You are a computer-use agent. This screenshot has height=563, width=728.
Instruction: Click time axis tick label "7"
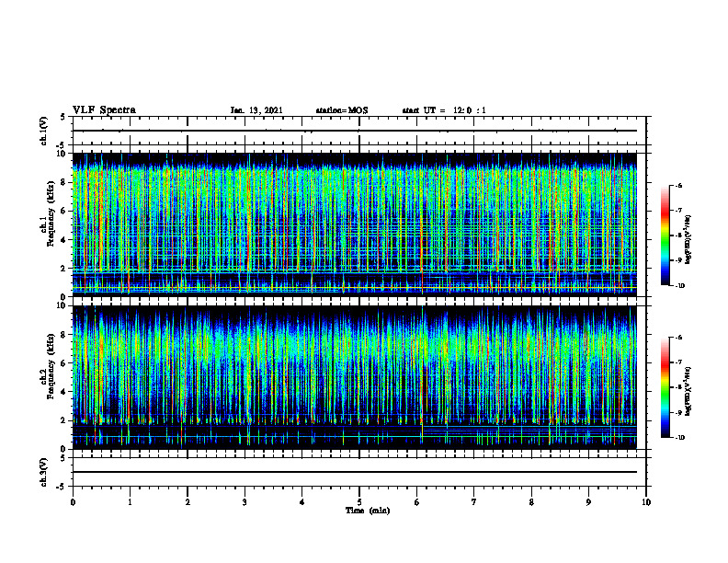pyautogui.click(x=474, y=502)
